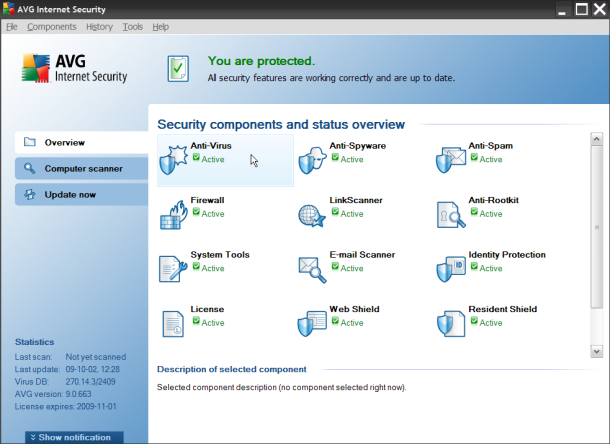Select the Anti-Virus component label
The width and height of the screenshot is (610, 444).
coord(211,146)
